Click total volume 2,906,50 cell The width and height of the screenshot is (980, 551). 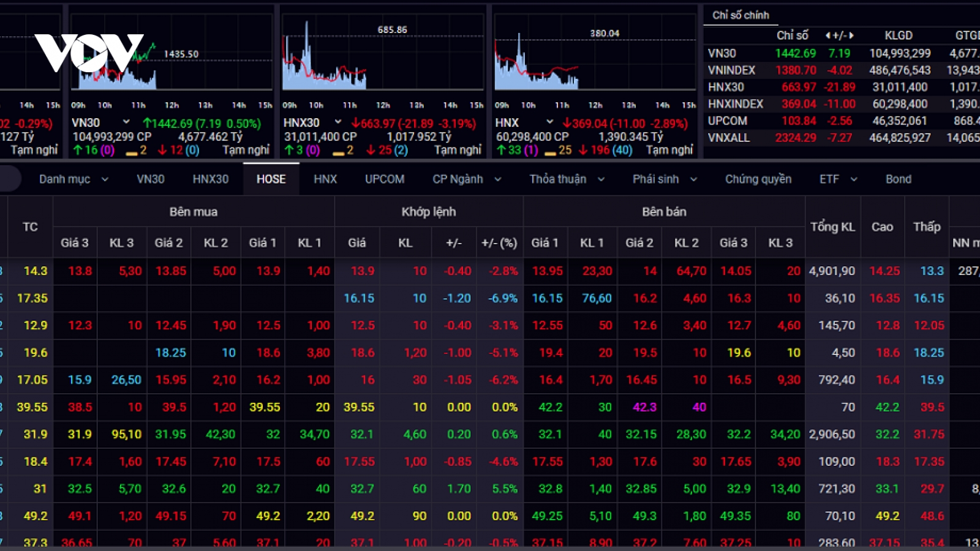832,434
